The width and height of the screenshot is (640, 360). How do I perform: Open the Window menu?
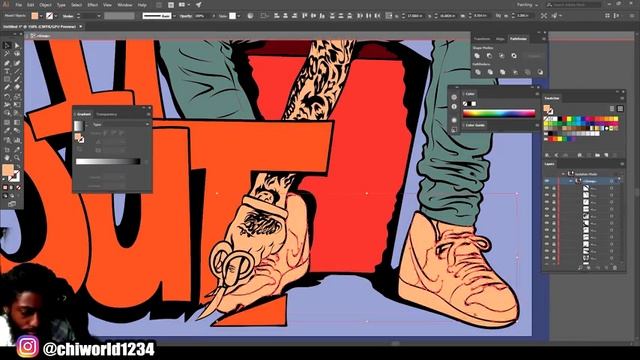click(124, 5)
